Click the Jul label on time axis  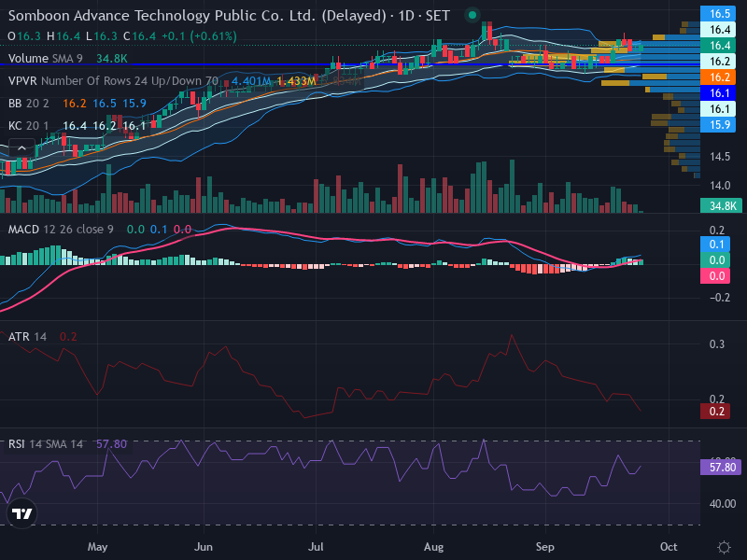pyautogui.click(x=316, y=547)
